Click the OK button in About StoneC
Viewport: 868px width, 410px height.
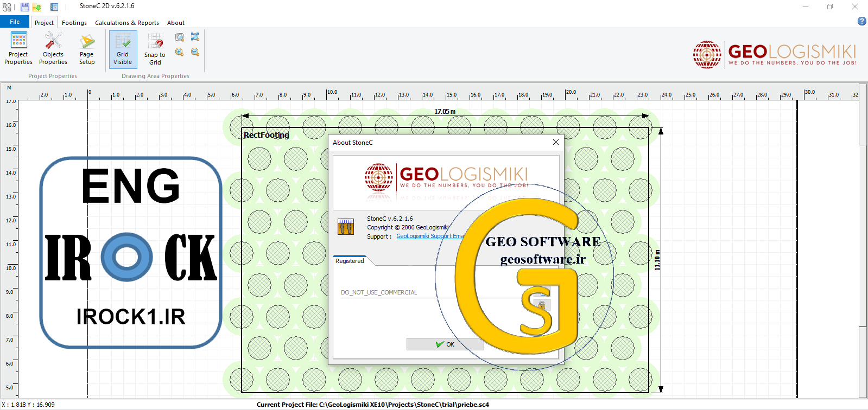point(445,344)
